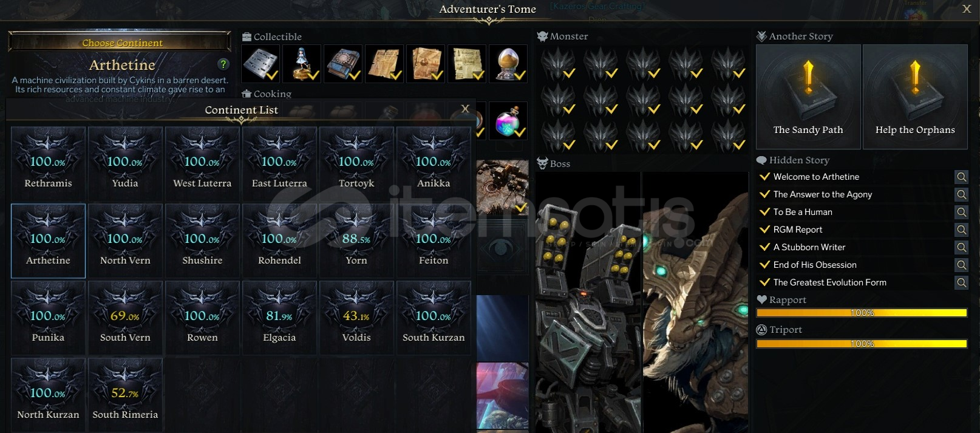Screen dimensions: 980x433
Task: Select the ballerina music box collectible icon
Action: coord(301,64)
